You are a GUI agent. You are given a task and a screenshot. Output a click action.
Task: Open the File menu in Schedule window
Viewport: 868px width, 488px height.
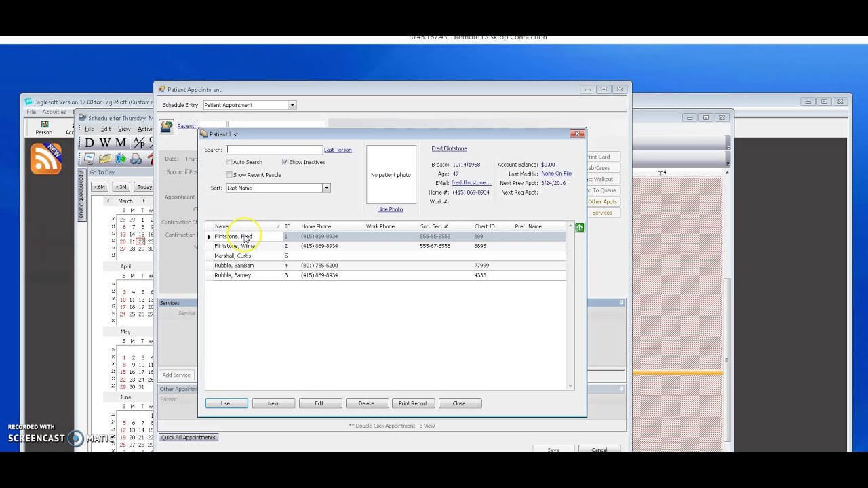tap(90, 129)
